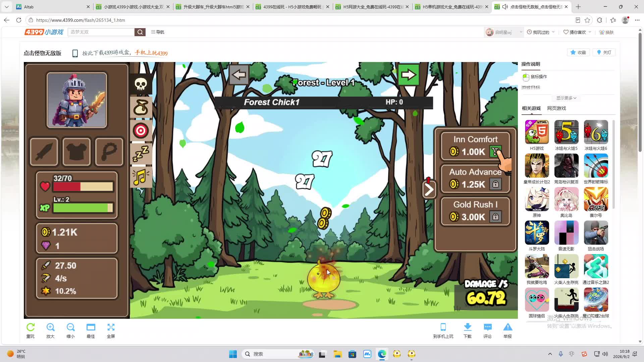Click the page vertical scrollbar
Screen dimensions: 644x362
(640, 92)
